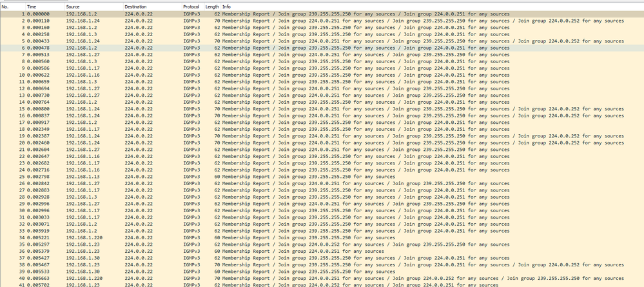Sort by the Destination column header
The height and width of the screenshot is (287, 644).
152,7
